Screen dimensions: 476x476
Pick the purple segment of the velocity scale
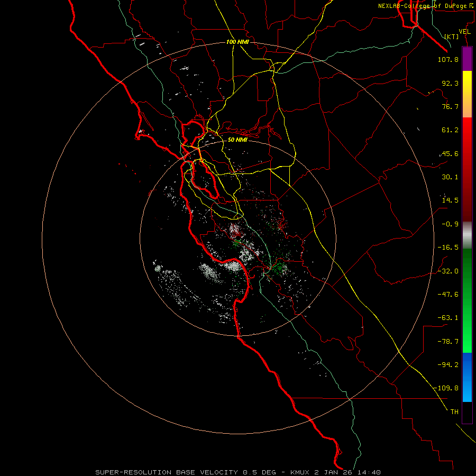click(467, 59)
